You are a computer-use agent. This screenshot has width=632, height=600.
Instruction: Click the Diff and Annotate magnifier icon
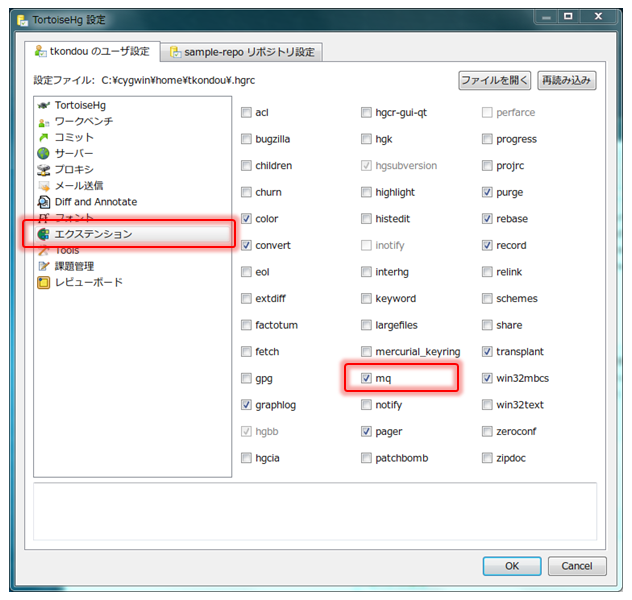(x=44, y=202)
